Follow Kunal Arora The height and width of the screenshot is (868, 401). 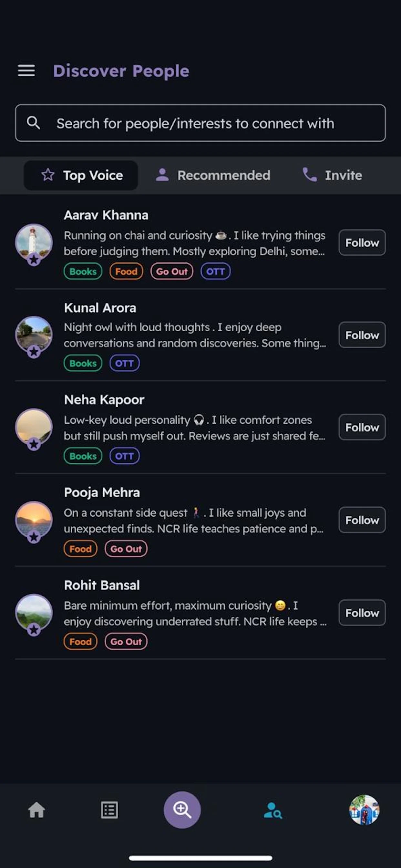click(x=362, y=335)
